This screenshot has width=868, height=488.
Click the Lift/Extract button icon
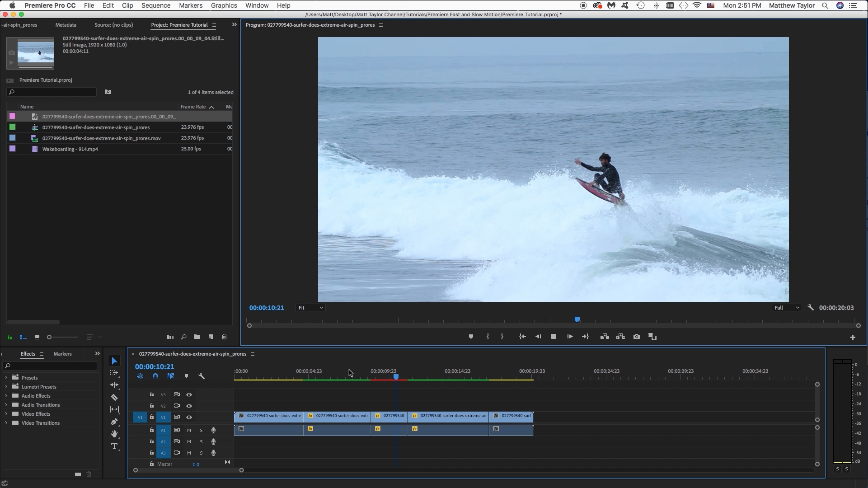point(605,337)
